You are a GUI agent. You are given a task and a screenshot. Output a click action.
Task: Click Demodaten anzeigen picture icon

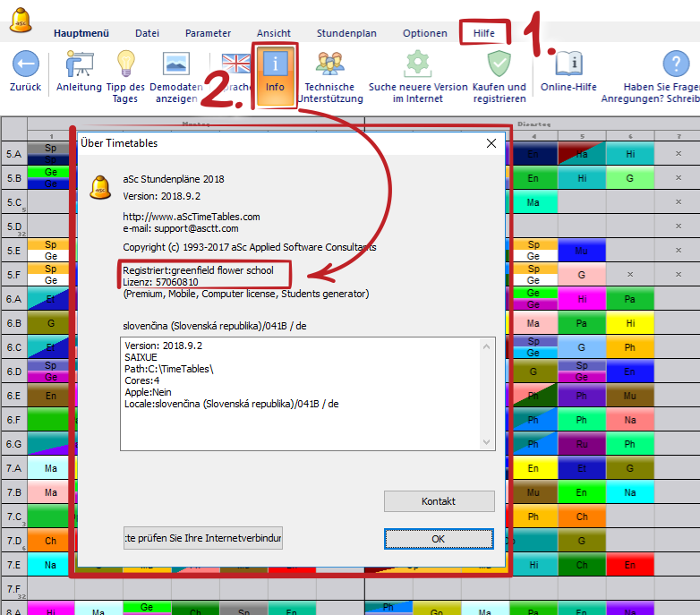pyautogui.click(x=175, y=64)
